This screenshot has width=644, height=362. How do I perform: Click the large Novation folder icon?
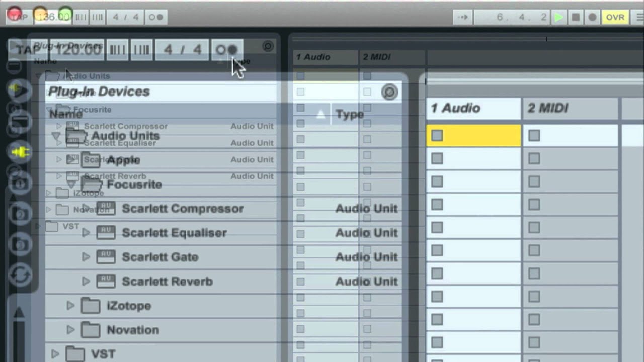pyautogui.click(x=91, y=329)
